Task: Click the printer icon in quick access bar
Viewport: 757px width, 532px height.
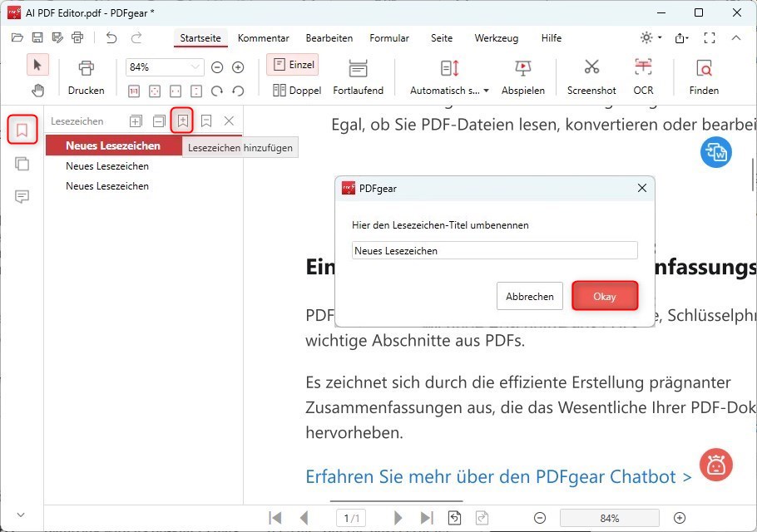Action: coord(77,37)
